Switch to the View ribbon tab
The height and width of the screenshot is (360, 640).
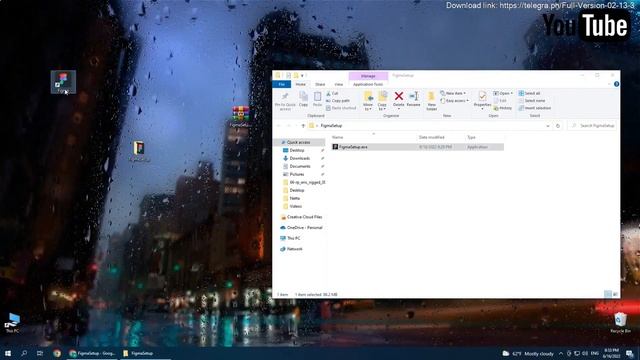(339, 84)
